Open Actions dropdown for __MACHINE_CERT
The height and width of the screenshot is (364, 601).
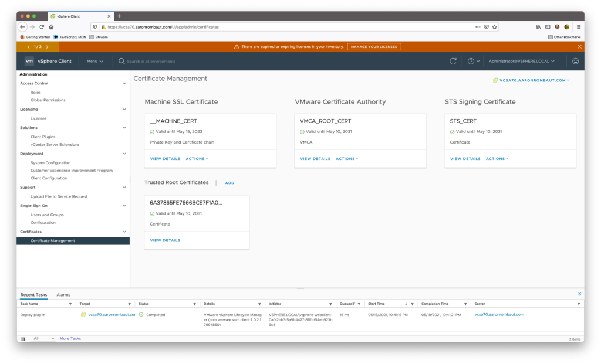[x=197, y=159]
